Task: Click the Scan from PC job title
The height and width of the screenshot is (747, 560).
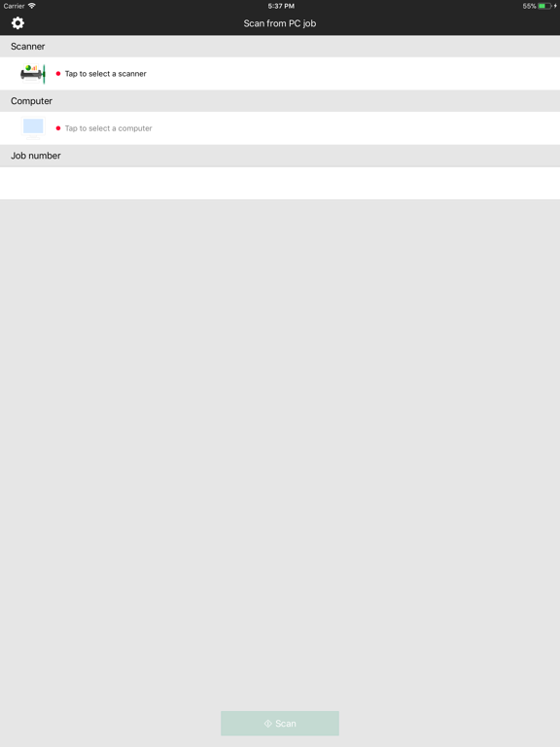Action: [x=280, y=23]
